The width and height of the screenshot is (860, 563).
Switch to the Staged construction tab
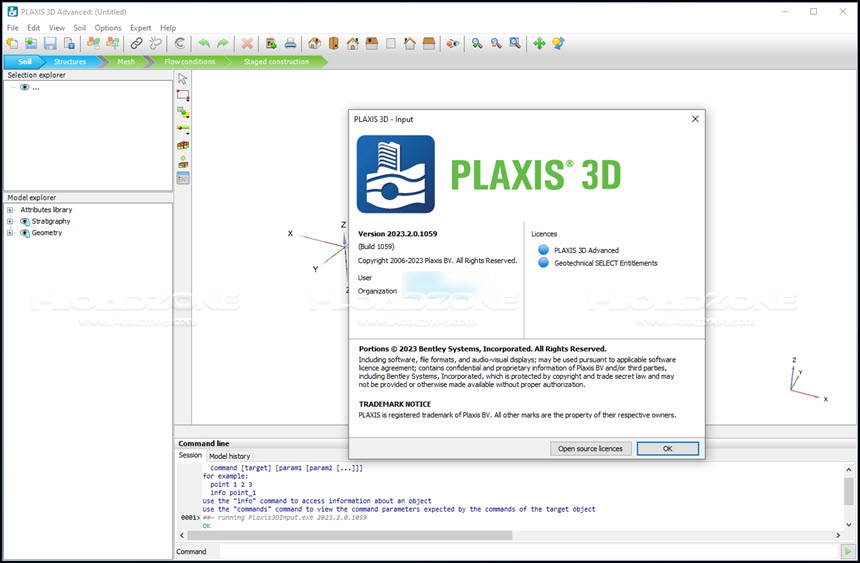point(276,61)
